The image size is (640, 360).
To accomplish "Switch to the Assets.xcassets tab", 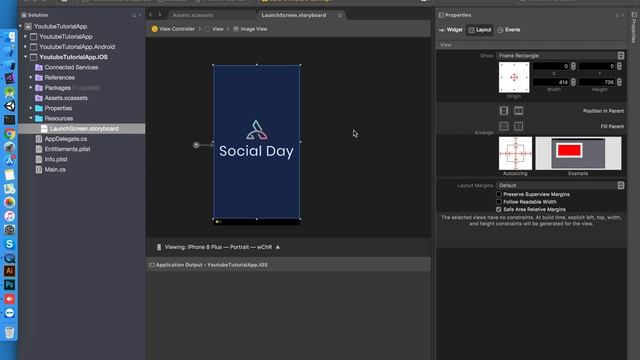I will 193,15.
